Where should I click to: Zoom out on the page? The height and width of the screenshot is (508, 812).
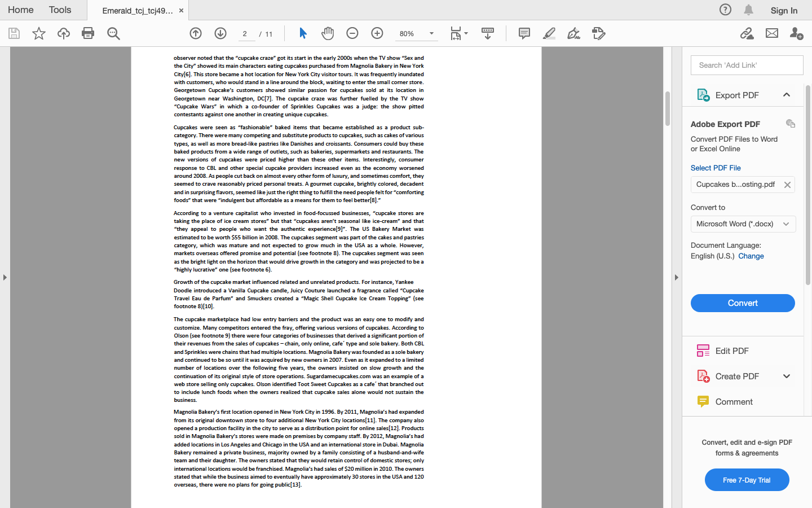(x=352, y=33)
